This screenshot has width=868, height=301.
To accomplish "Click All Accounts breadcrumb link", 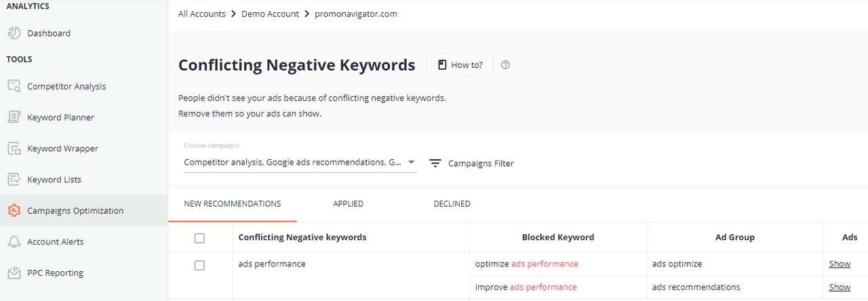I will tap(202, 14).
